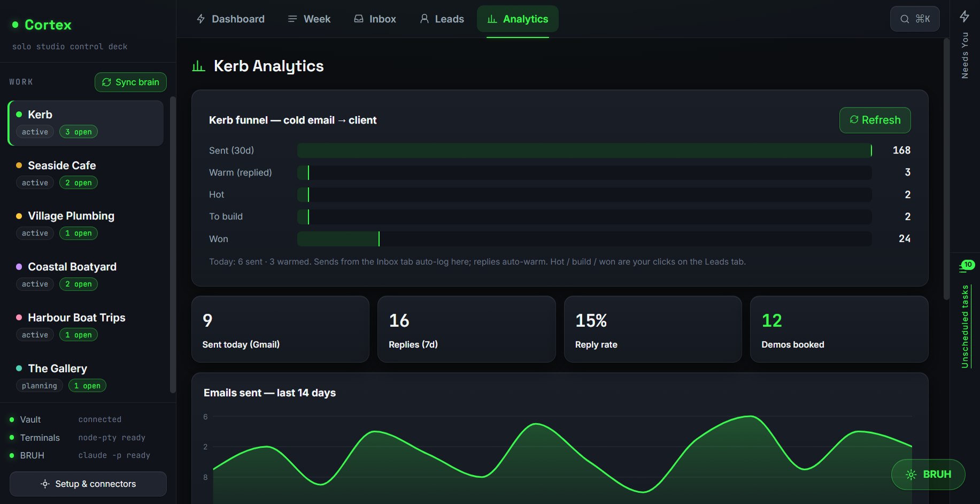Click the Hot funnel row label
Viewport: 980px width, 504px height.
click(x=217, y=195)
